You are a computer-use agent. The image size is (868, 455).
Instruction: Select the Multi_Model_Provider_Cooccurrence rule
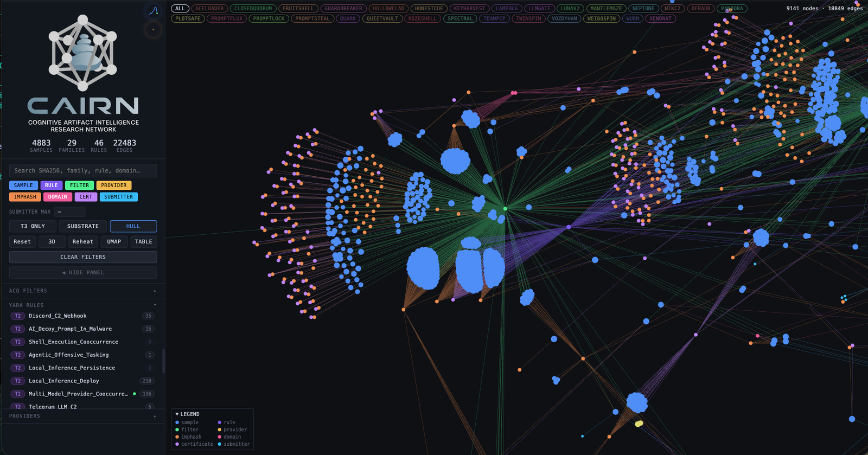[82, 394]
